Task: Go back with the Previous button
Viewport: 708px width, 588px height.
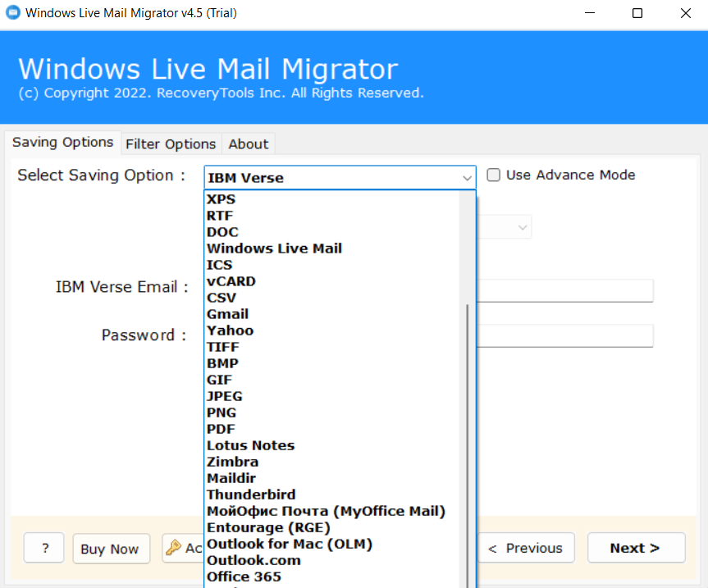Action: click(x=526, y=548)
